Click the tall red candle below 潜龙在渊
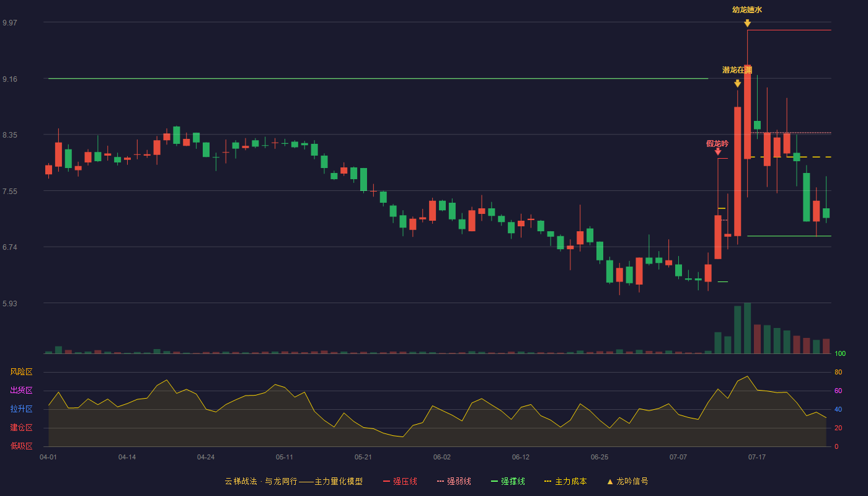868x496 pixels. pos(737,171)
